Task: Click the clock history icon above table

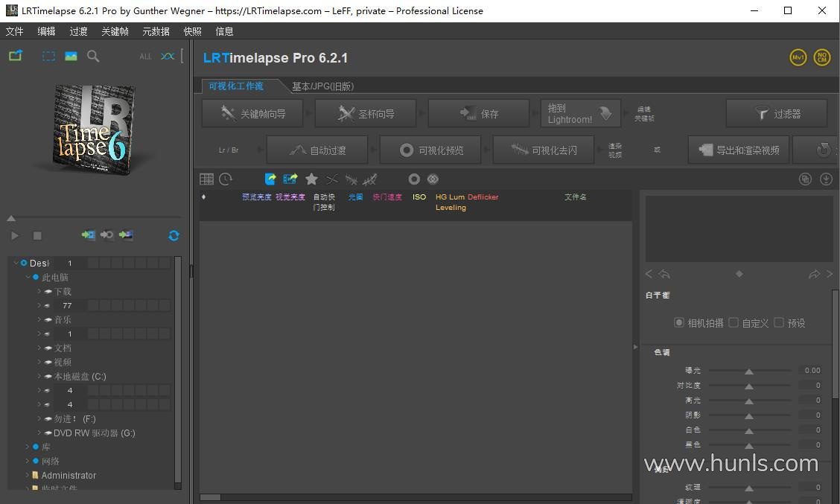Action: [226, 179]
